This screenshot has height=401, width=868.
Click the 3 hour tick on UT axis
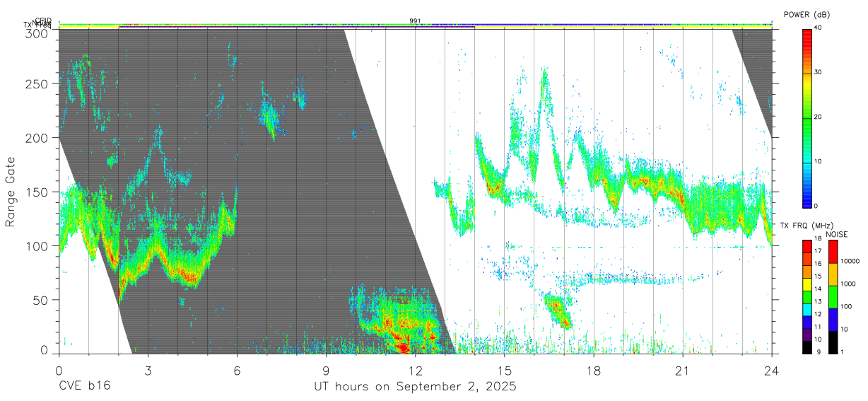pyautogui.click(x=148, y=371)
